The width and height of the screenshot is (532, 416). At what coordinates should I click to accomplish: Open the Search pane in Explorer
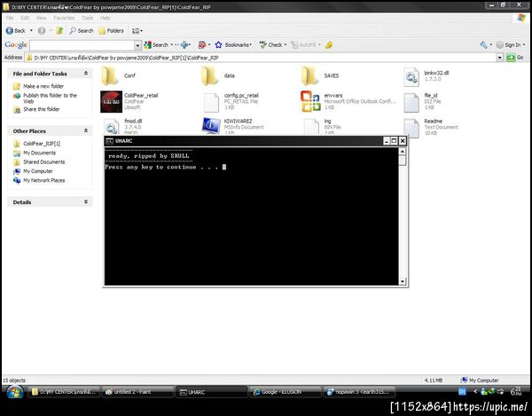pyautogui.click(x=82, y=31)
